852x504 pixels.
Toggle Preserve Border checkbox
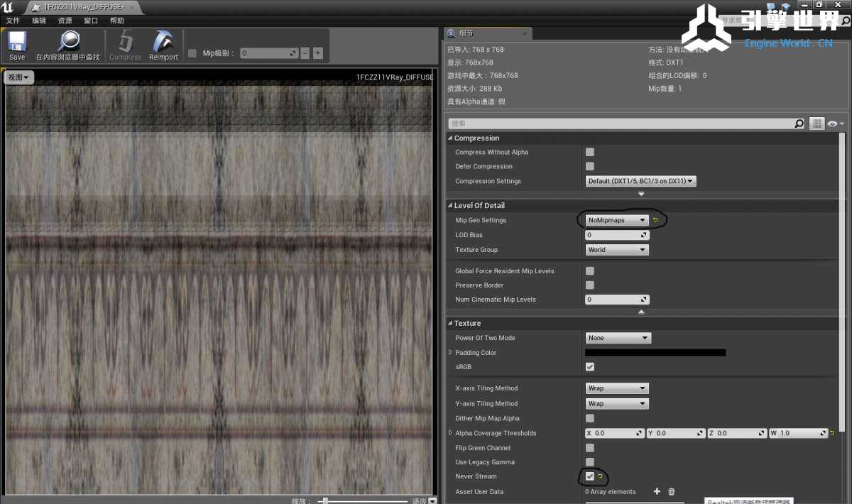(x=590, y=285)
